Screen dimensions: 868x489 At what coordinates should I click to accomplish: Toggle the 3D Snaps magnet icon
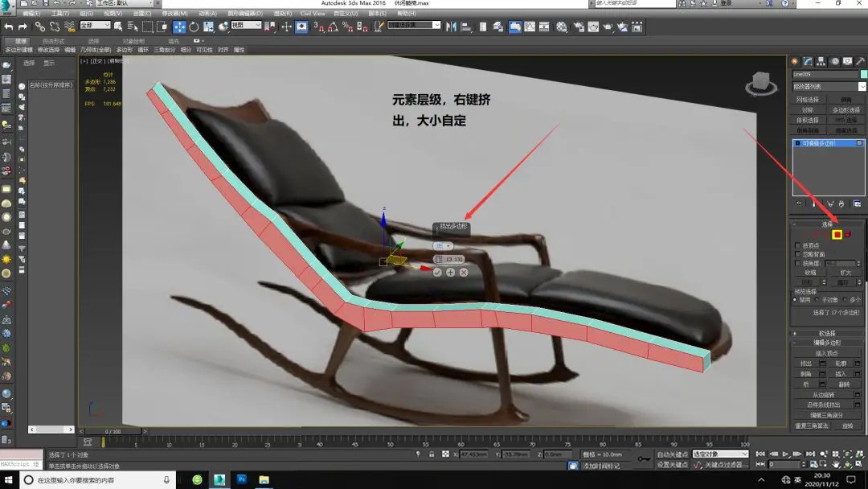[x=319, y=26]
